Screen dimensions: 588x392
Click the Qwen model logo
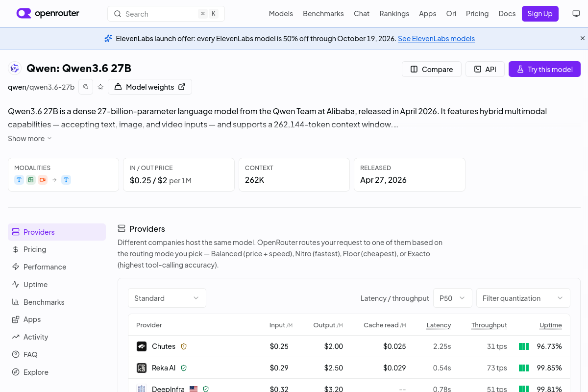[x=15, y=69]
